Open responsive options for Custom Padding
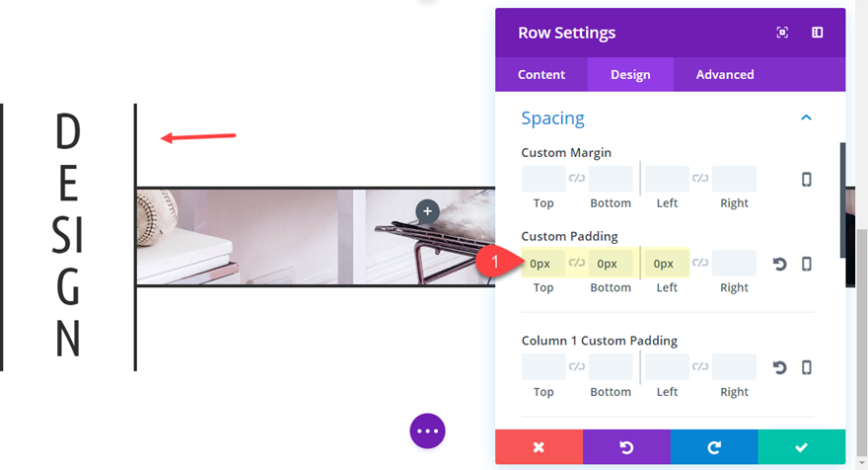 (806, 265)
